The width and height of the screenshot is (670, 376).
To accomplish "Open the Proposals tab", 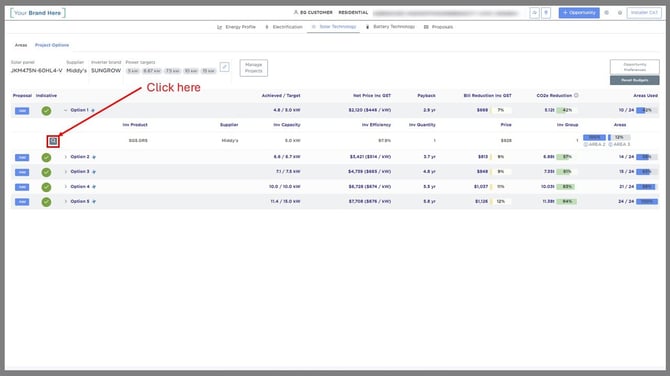I will coord(438,27).
